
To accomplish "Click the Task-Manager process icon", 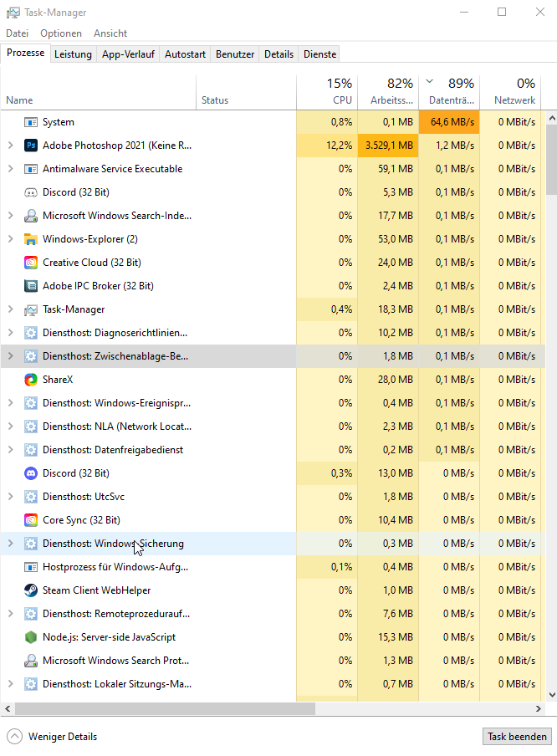I will pos(31,309).
